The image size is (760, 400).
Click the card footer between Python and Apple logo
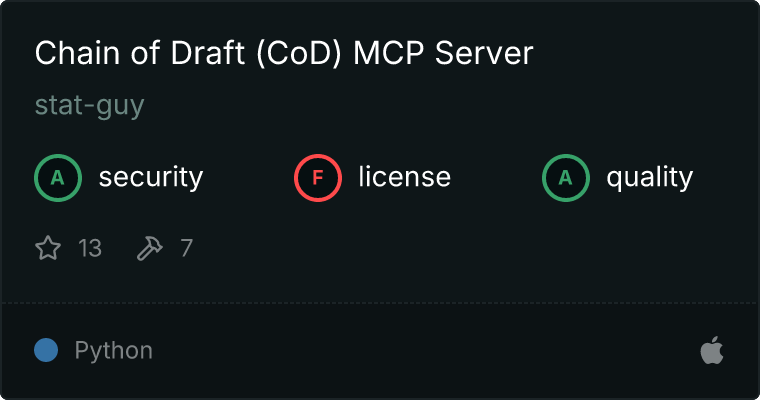[x=427, y=350]
